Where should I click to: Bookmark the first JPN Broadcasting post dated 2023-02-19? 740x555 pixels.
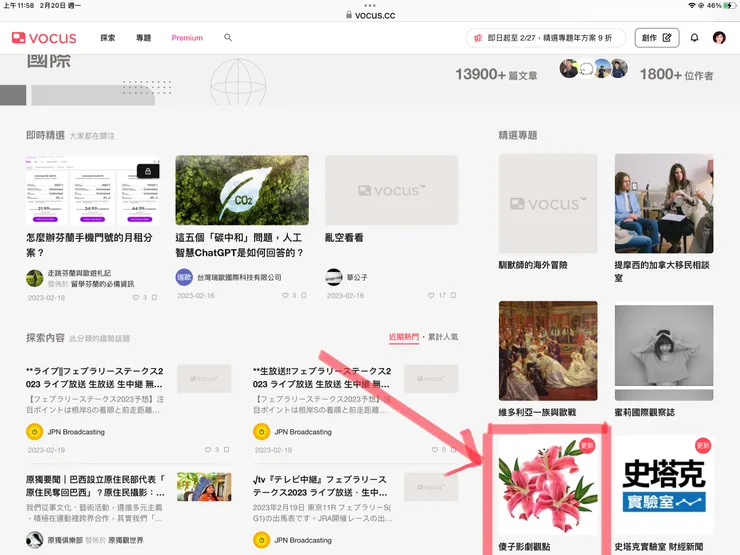coord(227,450)
